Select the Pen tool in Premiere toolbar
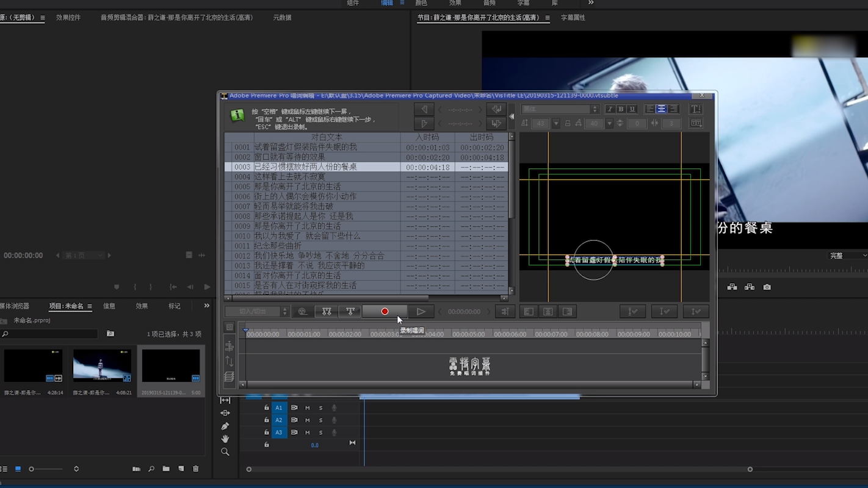The image size is (868, 488). tap(225, 426)
